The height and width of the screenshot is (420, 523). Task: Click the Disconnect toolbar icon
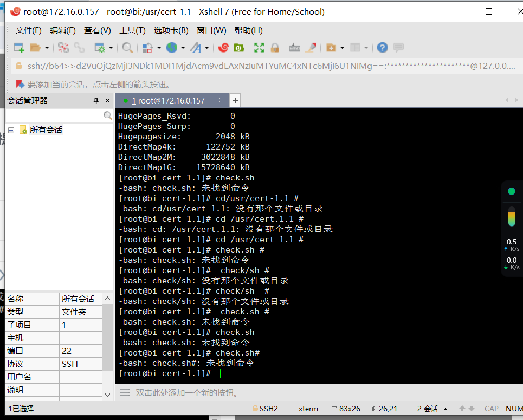[63, 48]
